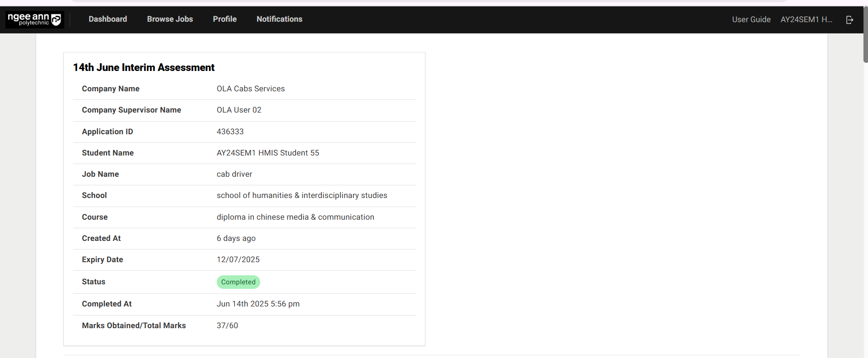Click the student name AY24SEM1 HMIS Student 55
The image size is (868, 358).
coord(267,153)
